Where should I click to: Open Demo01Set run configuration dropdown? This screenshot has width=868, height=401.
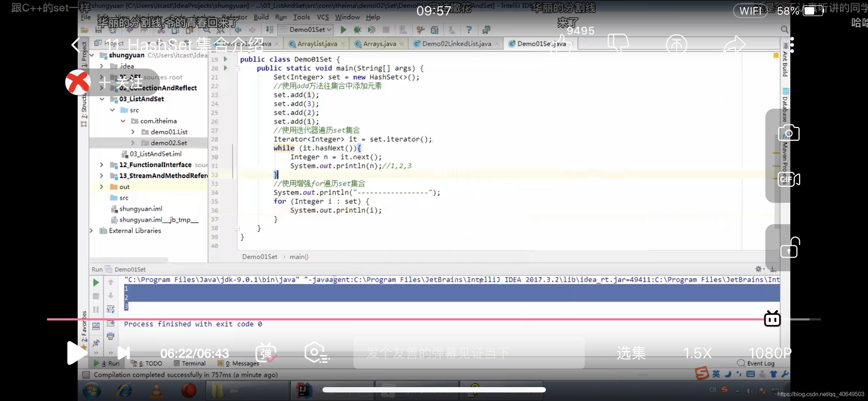(x=306, y=30)
